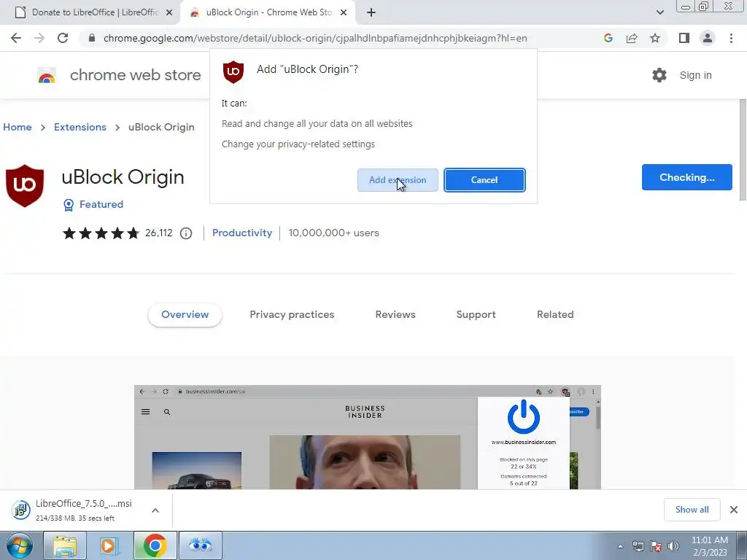Click the address bar URL field
This screenshot has height=560, width=747.
coord(315,38)
